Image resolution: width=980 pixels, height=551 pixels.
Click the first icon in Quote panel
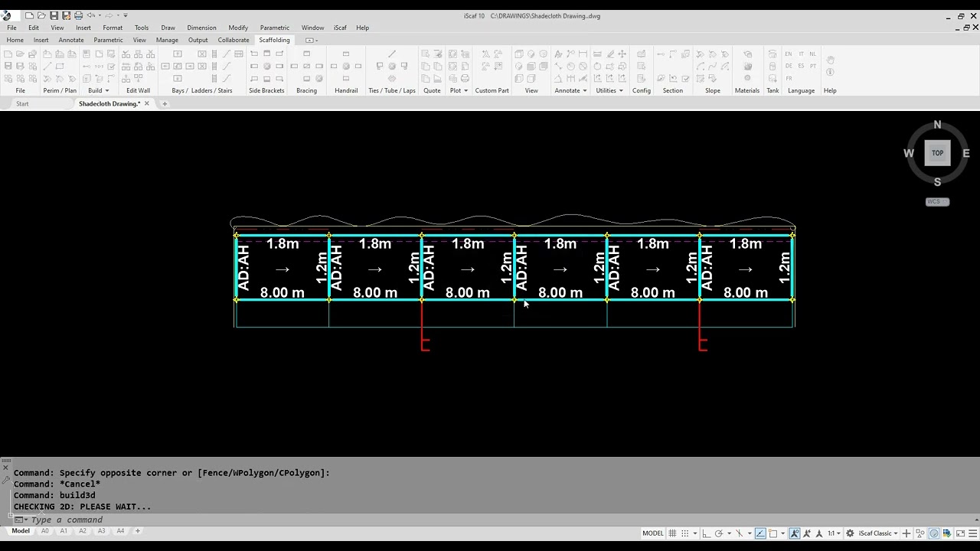(425, 54)
